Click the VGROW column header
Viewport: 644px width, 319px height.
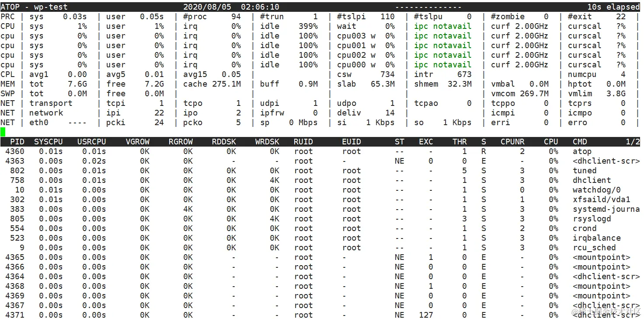[138, 141]
